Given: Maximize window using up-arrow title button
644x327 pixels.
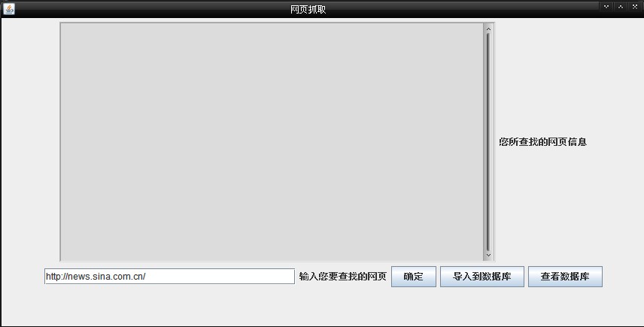Looking at the screenshot, I should pos(621,7).
